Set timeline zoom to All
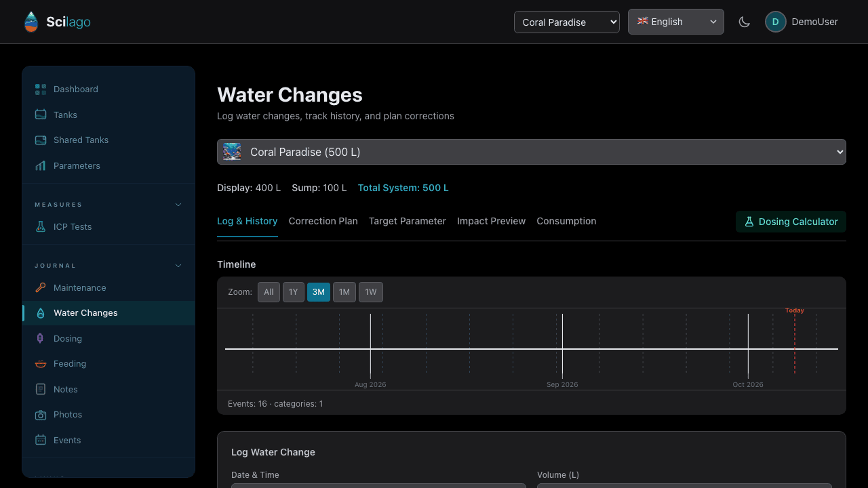The width and height of the screenshot is (868, 488). pyautogui.click(x=269, y=292)
